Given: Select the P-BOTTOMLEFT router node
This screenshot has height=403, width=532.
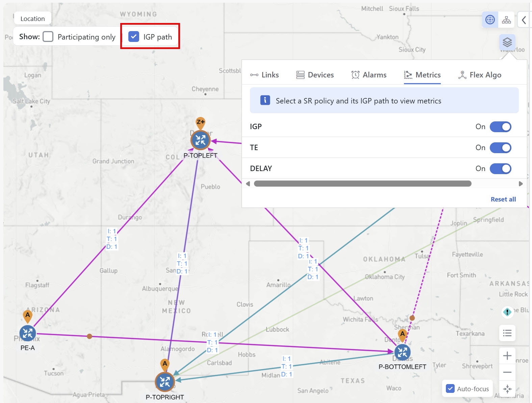Looking at the screenshot, I should coord(402,352).
